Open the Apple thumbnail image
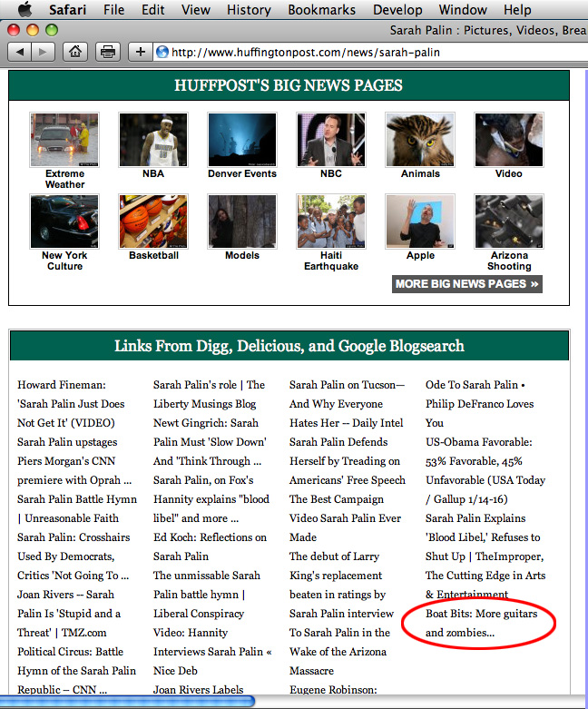588x709 pixels. tap(420, 222)
